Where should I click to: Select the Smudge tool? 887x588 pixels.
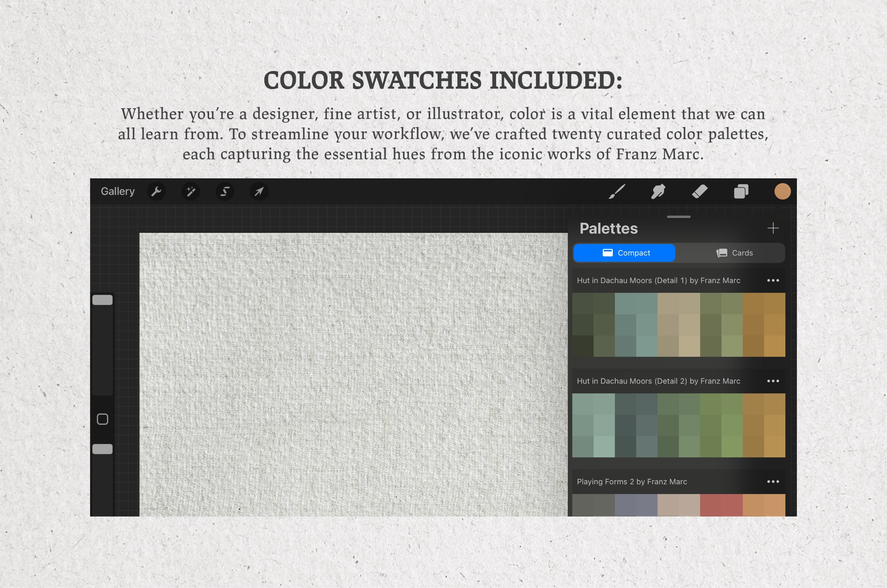[658, 192]
